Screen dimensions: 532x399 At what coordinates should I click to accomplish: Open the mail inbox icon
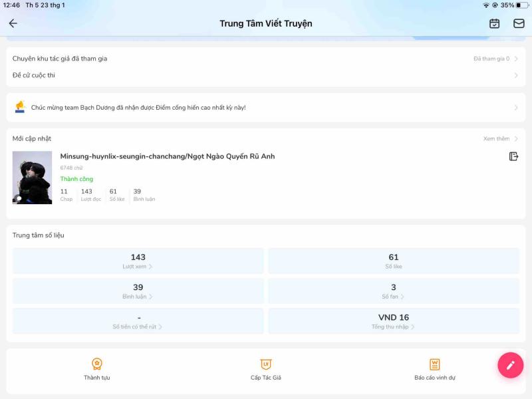click(x=519, y=23)
